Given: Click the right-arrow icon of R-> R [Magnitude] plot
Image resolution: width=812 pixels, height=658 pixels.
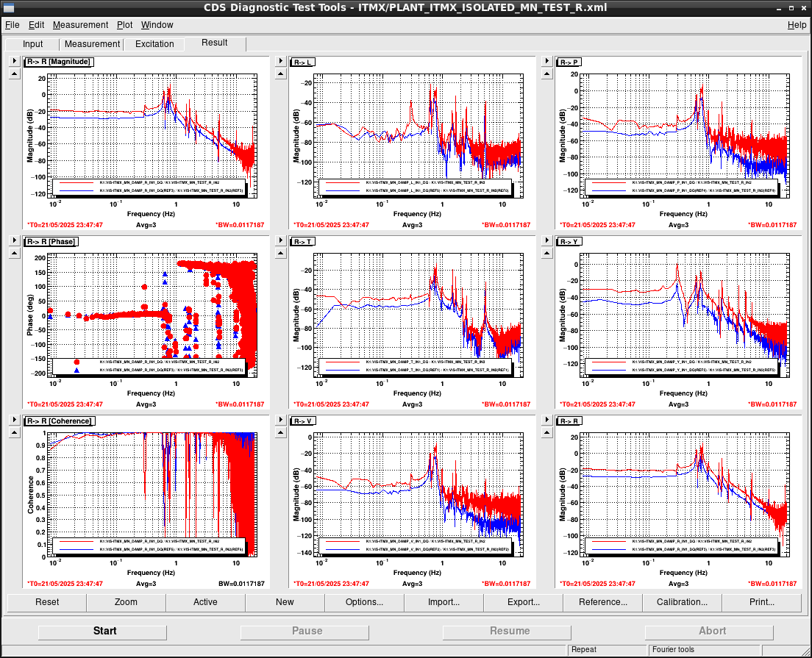Looking at the screenshot, I should [15, 61].
